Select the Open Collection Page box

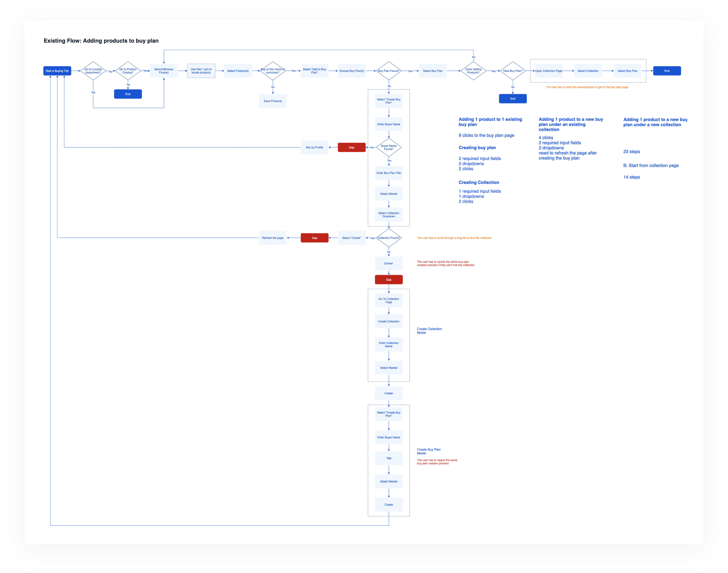548,71
